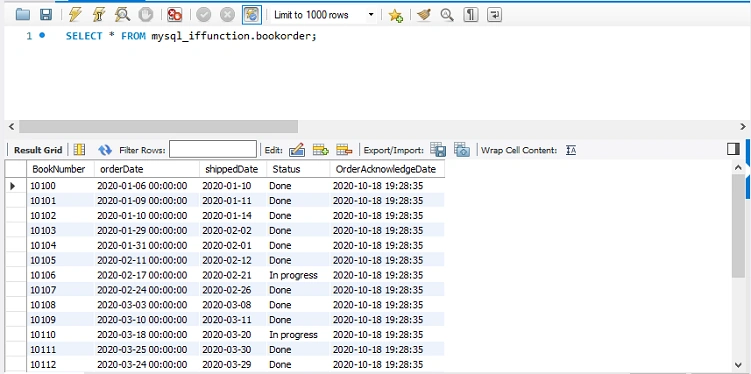
Task: Select orderDate 2020-01-06 00:00:00 cell
Action: tap(147, 186)
